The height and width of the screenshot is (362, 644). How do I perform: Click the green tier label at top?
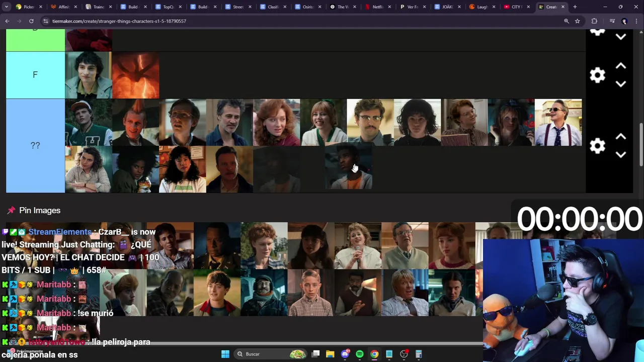point(35,40)
